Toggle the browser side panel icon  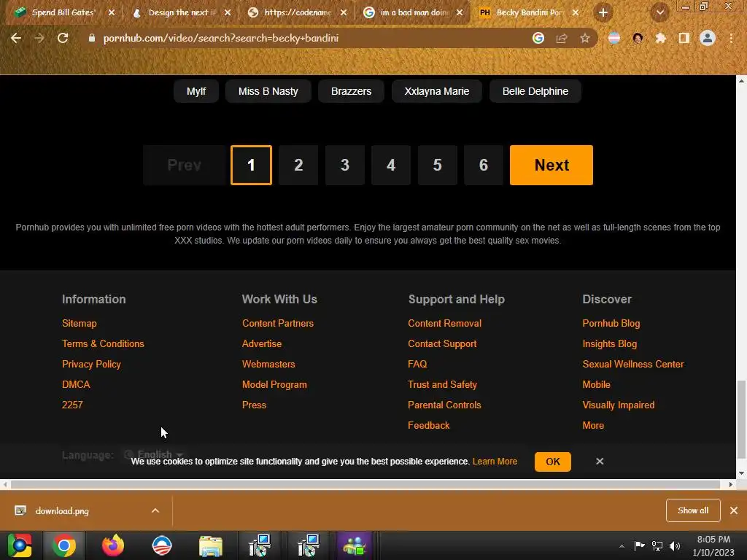tap(684, 38)
